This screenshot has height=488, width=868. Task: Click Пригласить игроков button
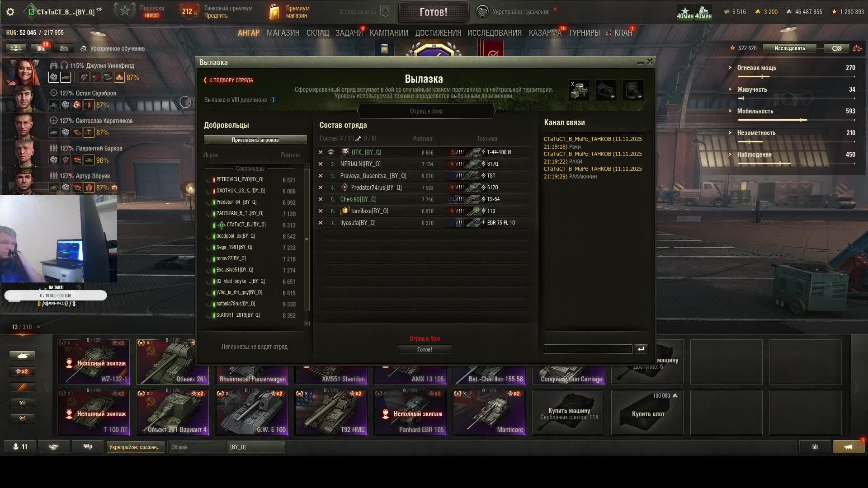tap(255, 140)
